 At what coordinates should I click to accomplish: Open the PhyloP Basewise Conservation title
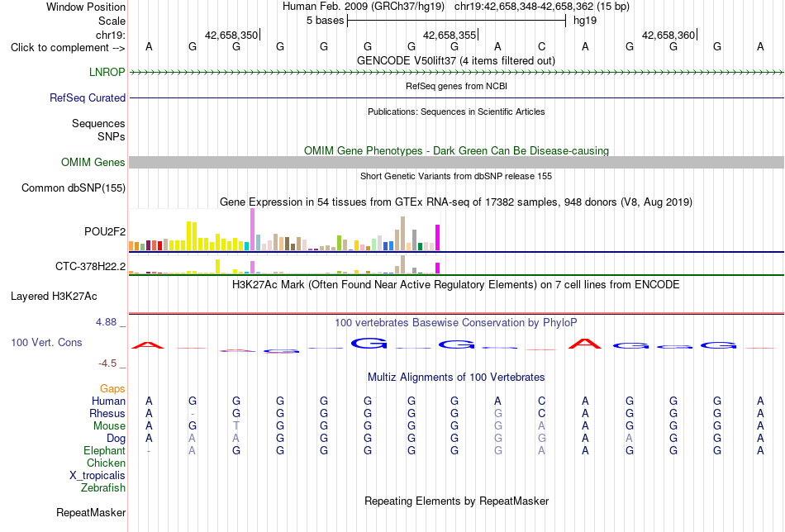pyautogui.click(x=456, y=323)
